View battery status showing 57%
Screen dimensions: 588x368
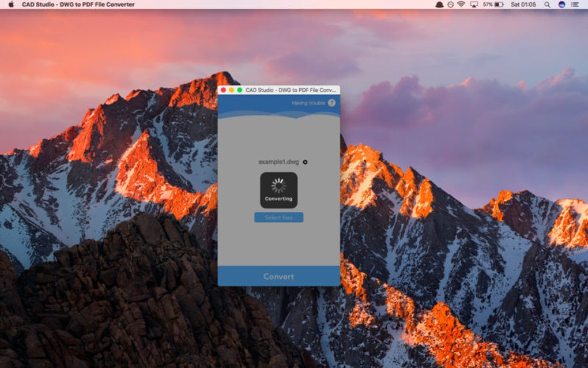tap(493, 6)
